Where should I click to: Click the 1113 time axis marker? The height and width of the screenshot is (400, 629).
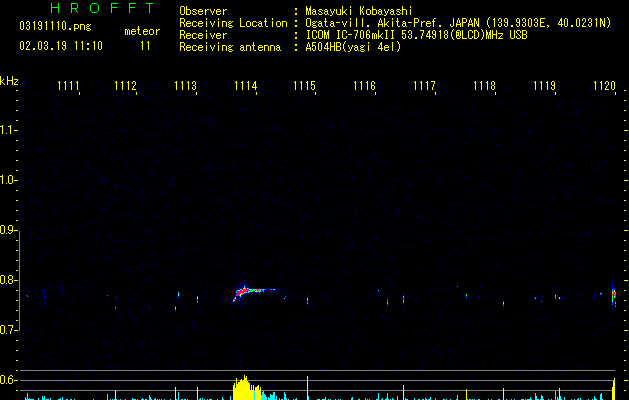185,85
